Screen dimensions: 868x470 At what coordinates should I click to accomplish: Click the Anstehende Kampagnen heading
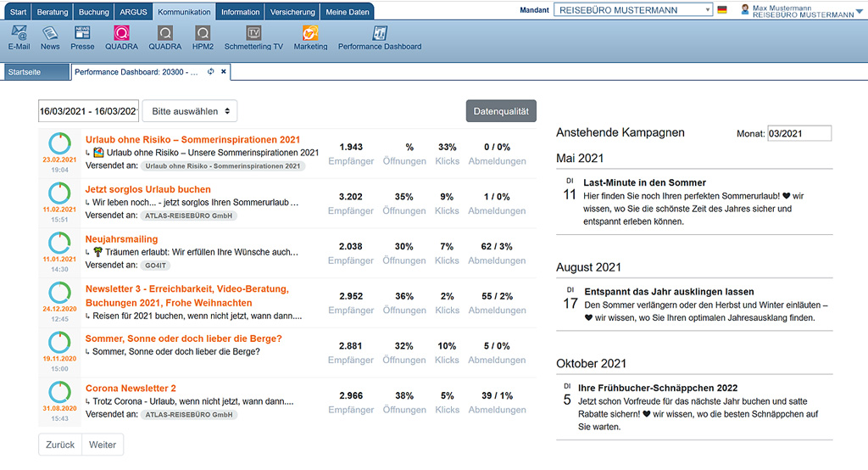[x=620, y=132]
